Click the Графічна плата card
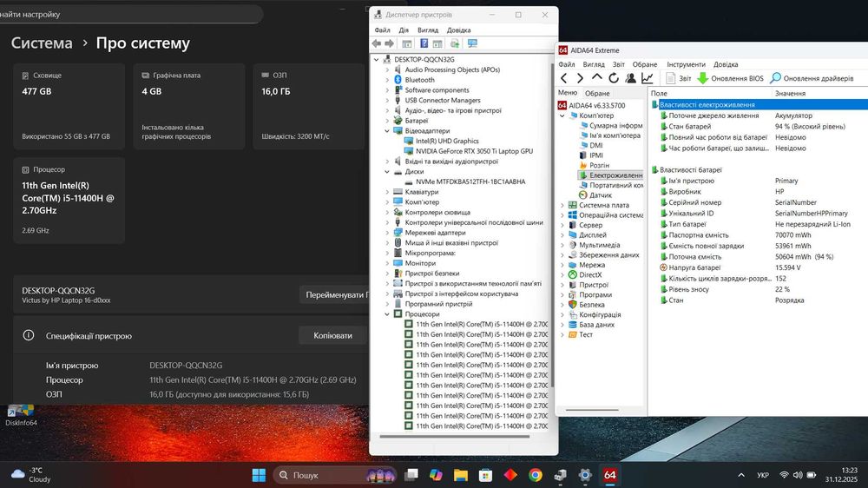 click(x=188, y=106)
